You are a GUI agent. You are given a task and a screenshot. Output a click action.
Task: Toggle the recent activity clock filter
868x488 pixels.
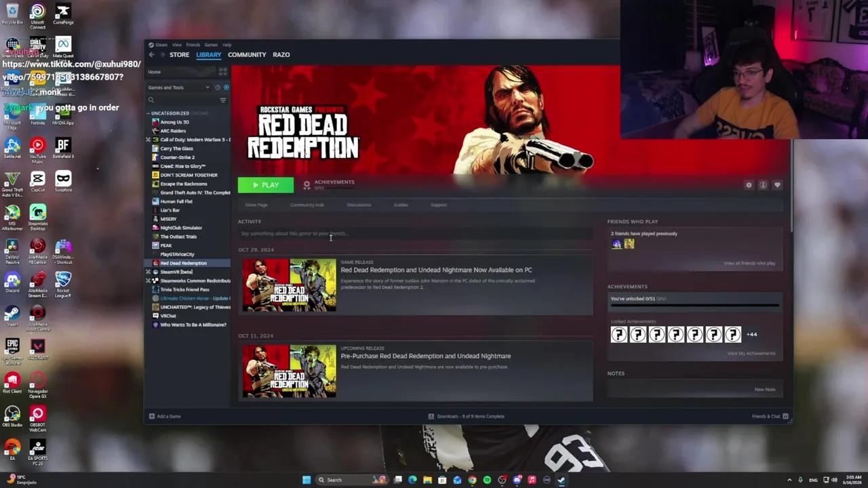pyautogui.click(x=218, y=87)
